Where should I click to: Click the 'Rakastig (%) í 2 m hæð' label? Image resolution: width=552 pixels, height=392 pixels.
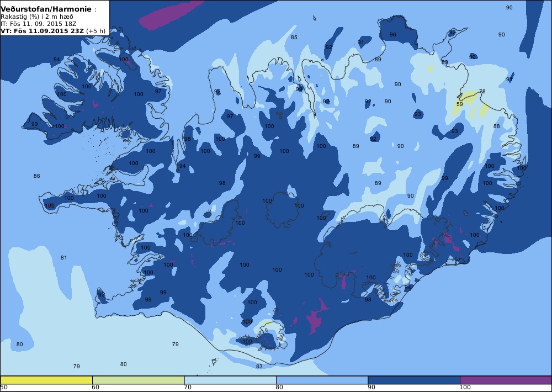(37, 17)
